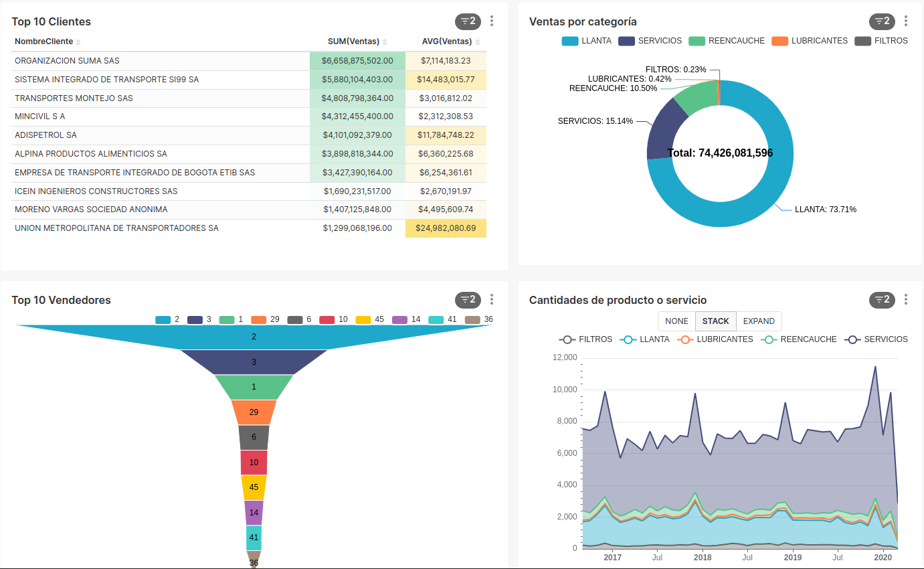Viewport: 924px width, 569px height.
Task: Toggle vendor 45 in funnel legend
Action: click(370, 319)
